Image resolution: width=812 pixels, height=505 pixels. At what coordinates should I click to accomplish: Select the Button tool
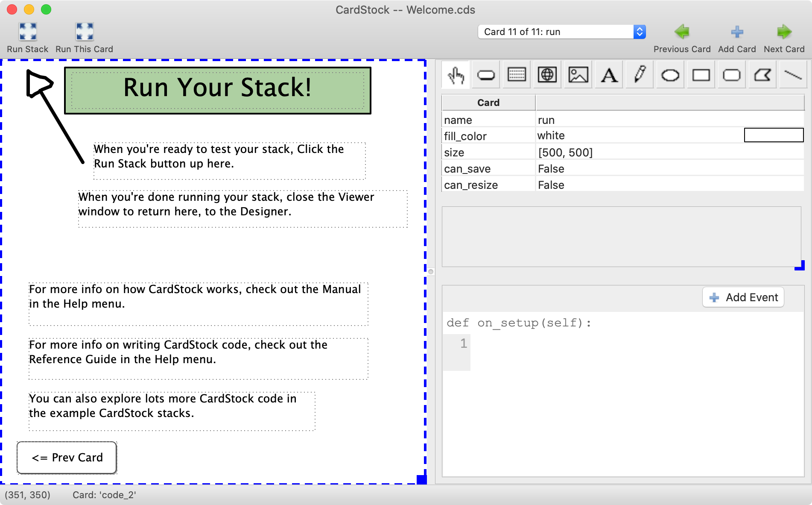point(486,75)
